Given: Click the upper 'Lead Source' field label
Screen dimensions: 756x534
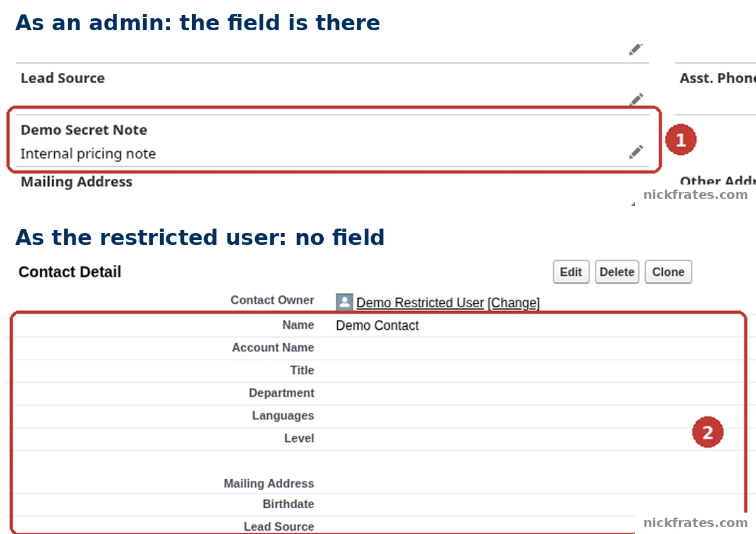Looking at the screenshot, I should tap(63, 78).
